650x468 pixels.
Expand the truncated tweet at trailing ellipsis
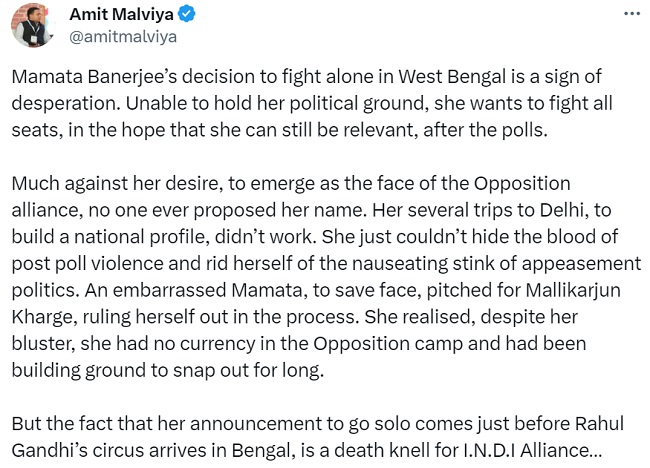coord(595,450)
